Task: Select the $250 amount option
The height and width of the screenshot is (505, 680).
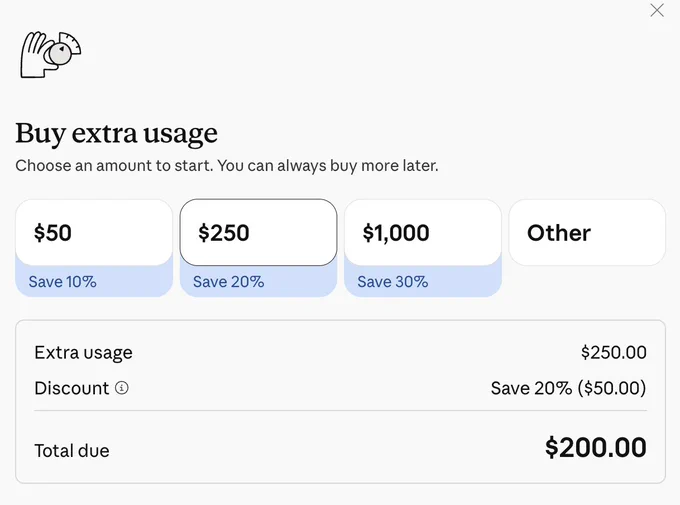Action: pyautogui.click(x=258, y=233)
